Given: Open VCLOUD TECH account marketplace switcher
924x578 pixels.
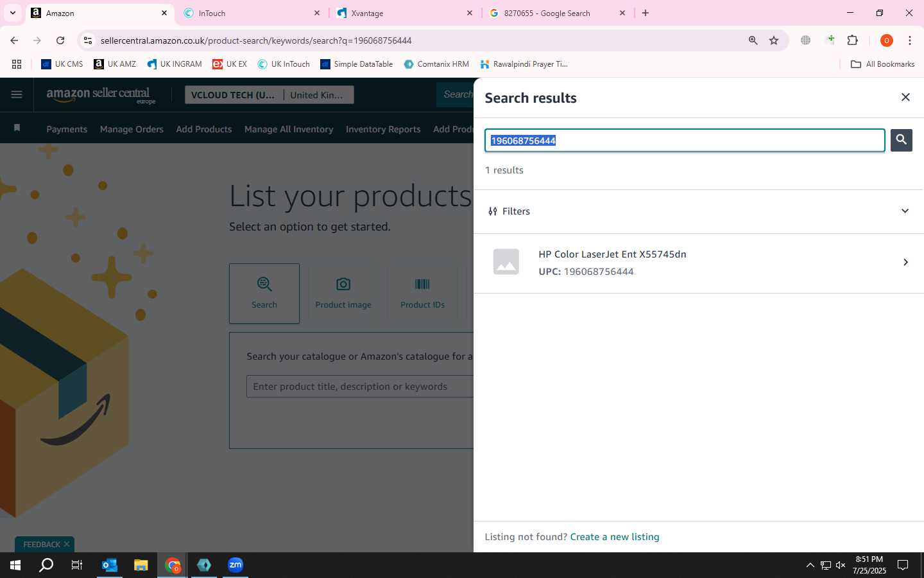Looking at the screenshot, I should [269, 95].
